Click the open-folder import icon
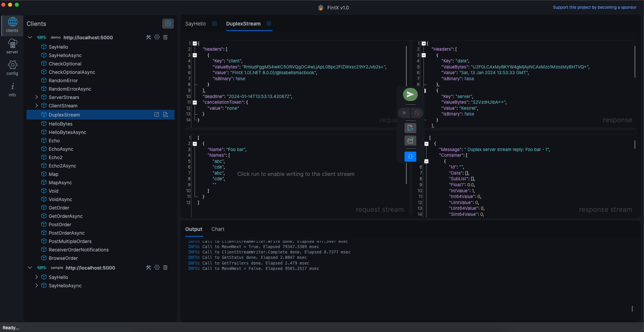Viewport: 644px width, 332px height. (410, 140)
